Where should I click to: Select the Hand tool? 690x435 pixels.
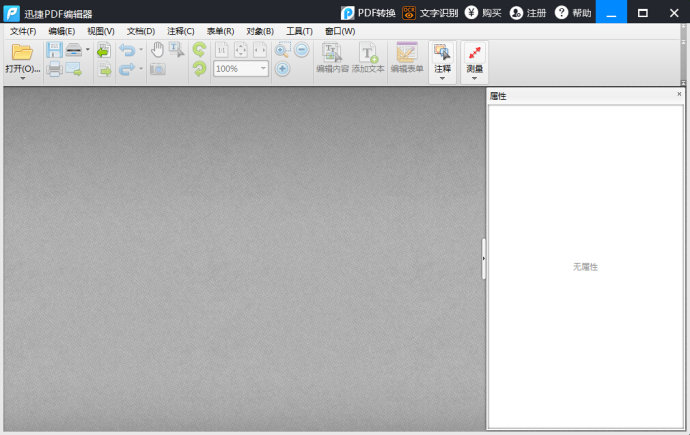point(157,50)
